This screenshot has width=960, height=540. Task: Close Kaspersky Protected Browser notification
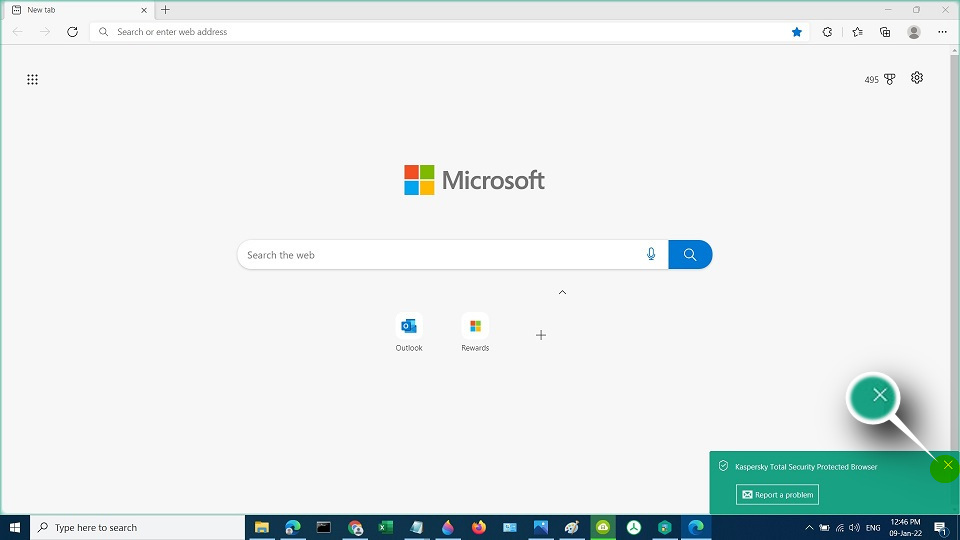pos(947,465)
